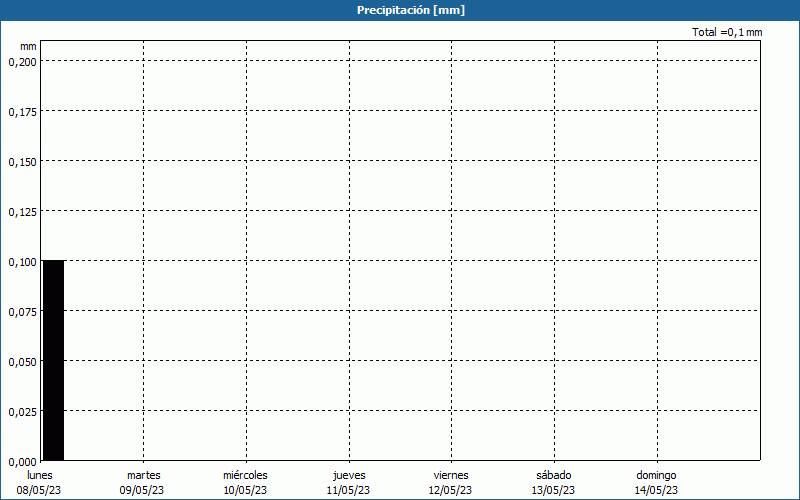Click the 13/05/23 date label
This screenshot has height=500, width=800.
tap(553, 490)
